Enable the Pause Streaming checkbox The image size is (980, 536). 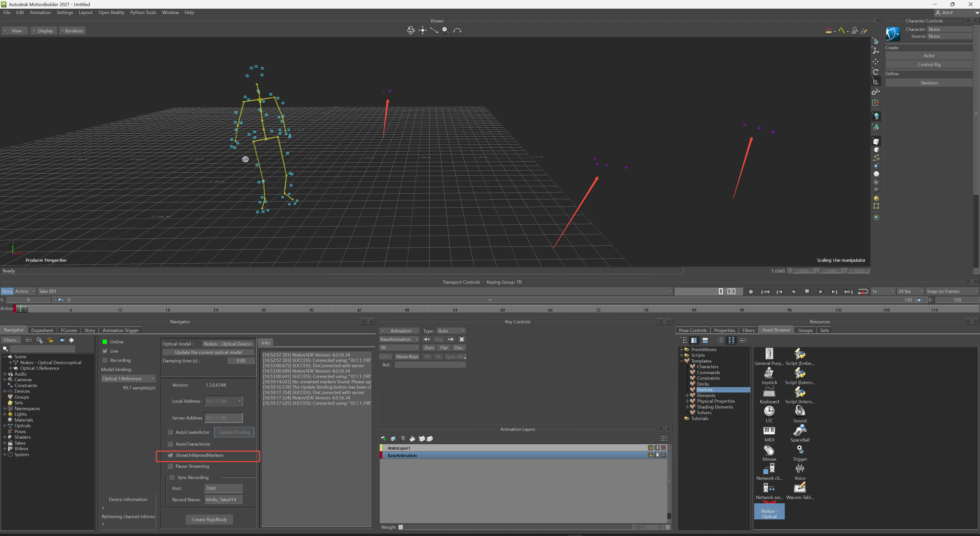coord(170,466)
